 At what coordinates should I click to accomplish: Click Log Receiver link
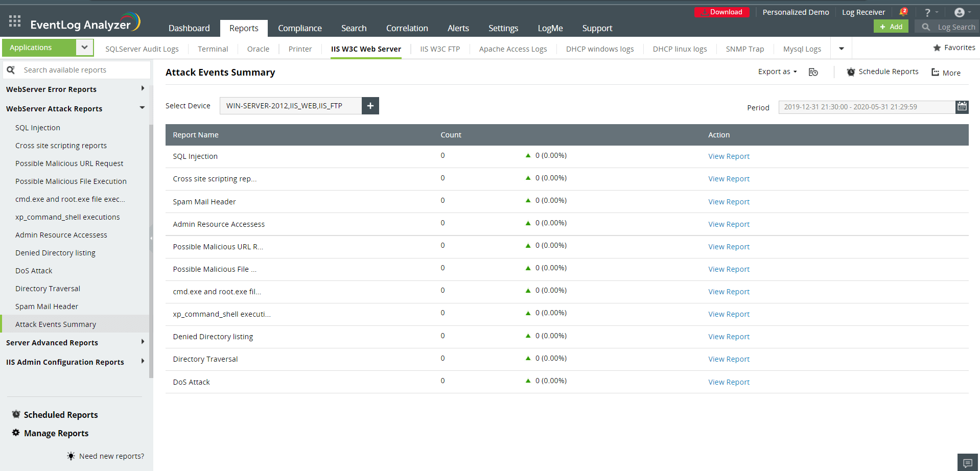pyautogui.click(x=864, y=12)
